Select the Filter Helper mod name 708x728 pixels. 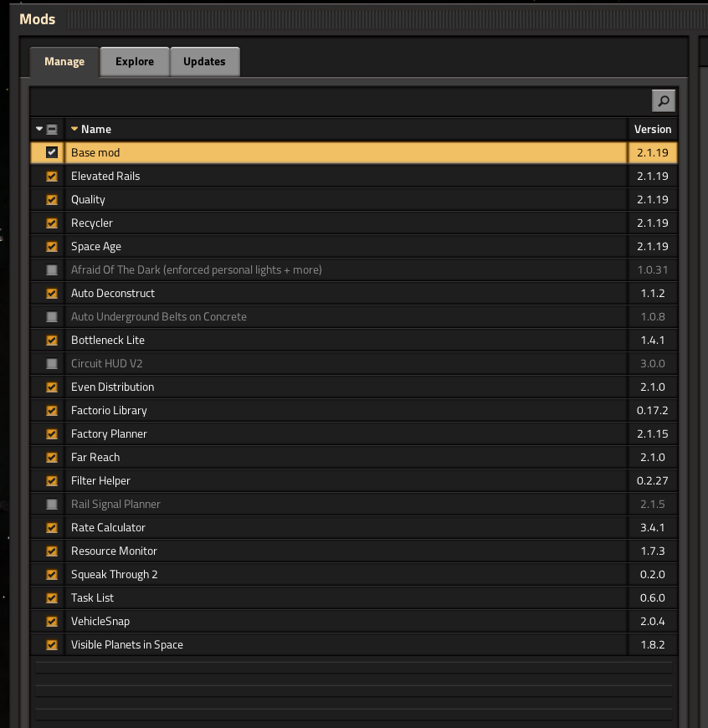[100, 481]
